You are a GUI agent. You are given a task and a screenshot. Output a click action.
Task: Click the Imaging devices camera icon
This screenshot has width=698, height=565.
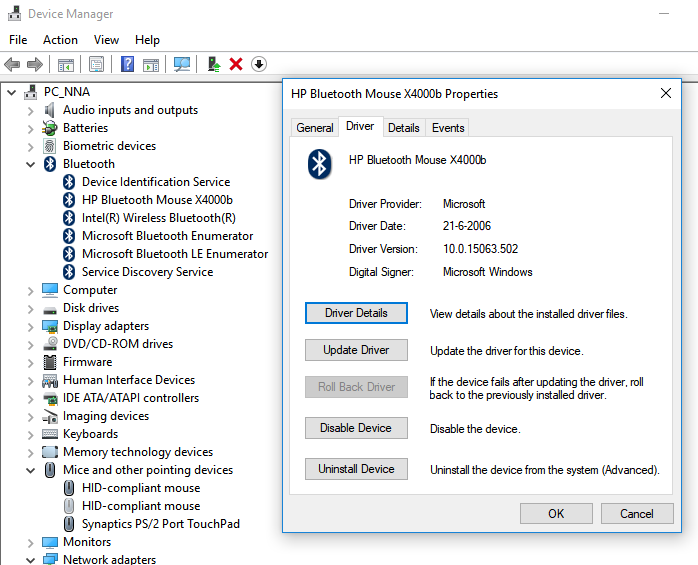point(50,416)
